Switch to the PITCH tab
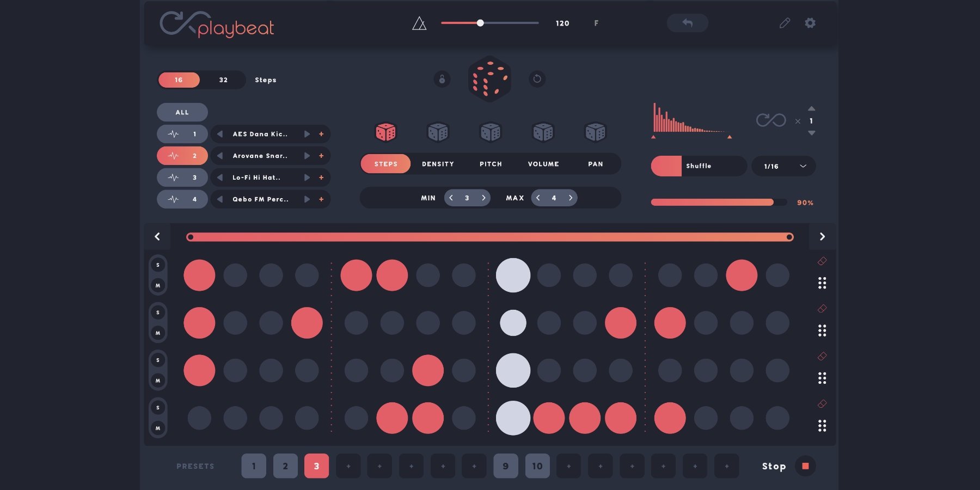 (x=491, y=164)
